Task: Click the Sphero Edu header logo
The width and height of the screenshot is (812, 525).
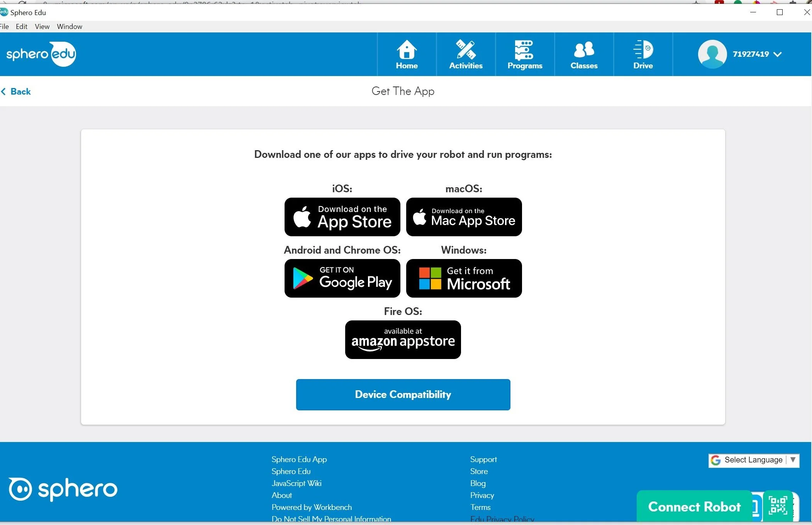Action: pyautogui.click(x=41, y=54)
